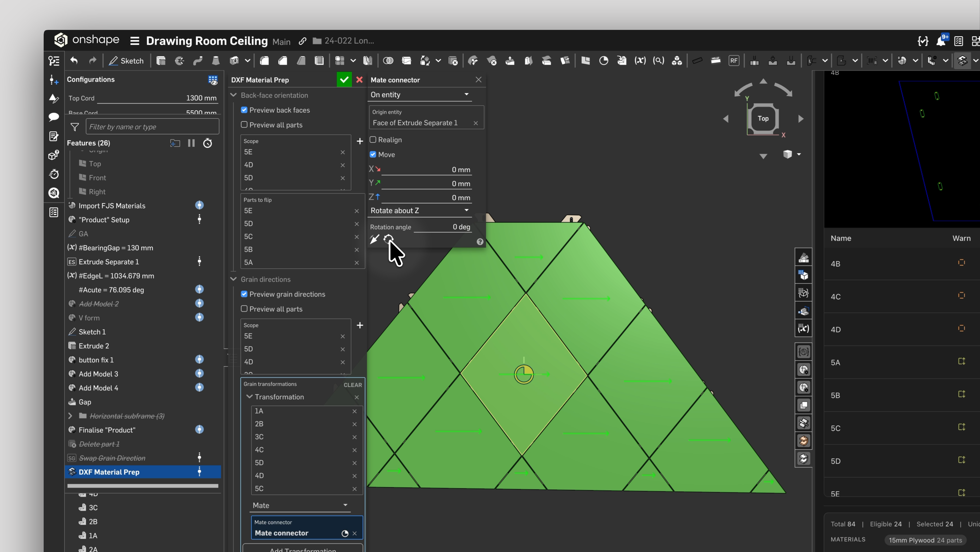The image size is (980, 552).
Task: Open the view cube display options dropdown
Action: (x=799, y=154)
